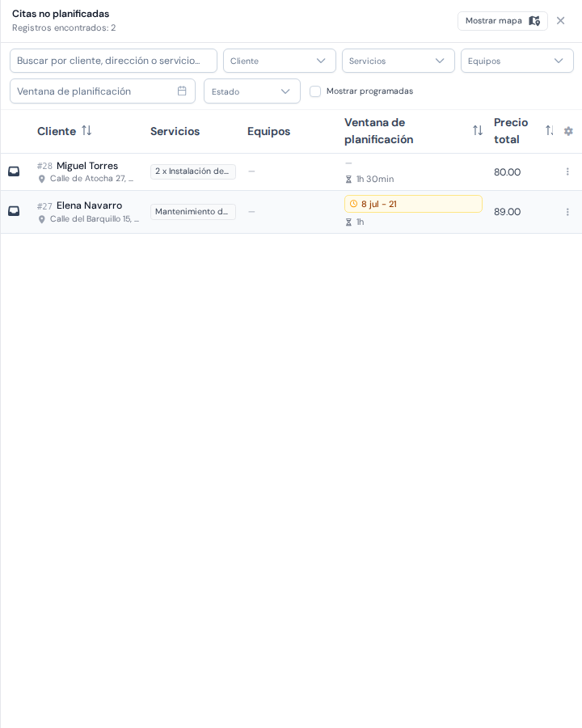Click inbox icon on Elena Navarro row
The height and width of the screenshot is (728, 582).
click(x=14, y=211)
